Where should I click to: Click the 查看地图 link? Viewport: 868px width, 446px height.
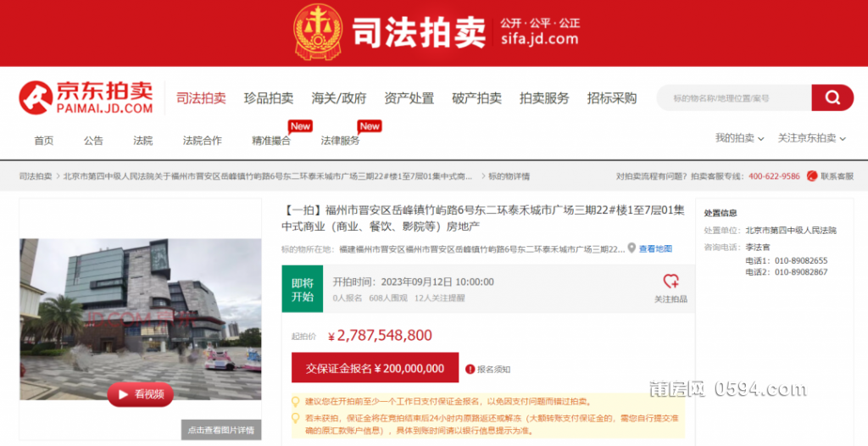(x=655, y=248)
